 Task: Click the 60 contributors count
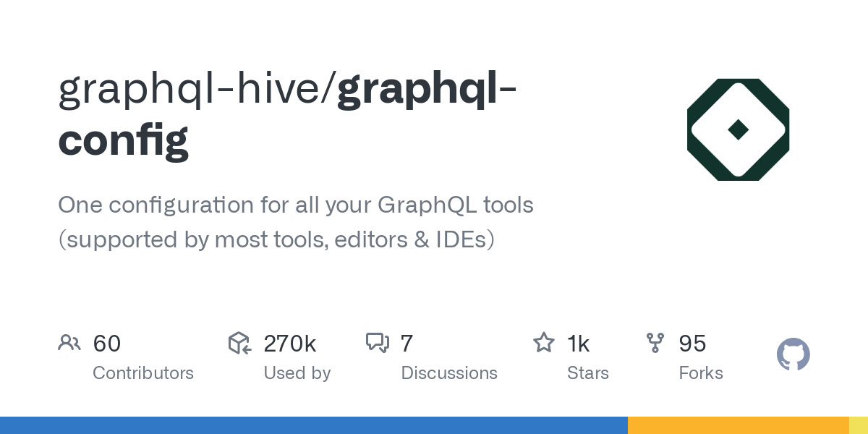click(x=107, y=344)
